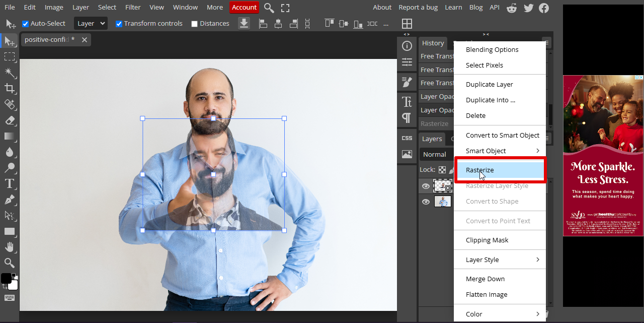Open the Report a bug link
This screenshot has width=644, height=323.
coord(418,7)
